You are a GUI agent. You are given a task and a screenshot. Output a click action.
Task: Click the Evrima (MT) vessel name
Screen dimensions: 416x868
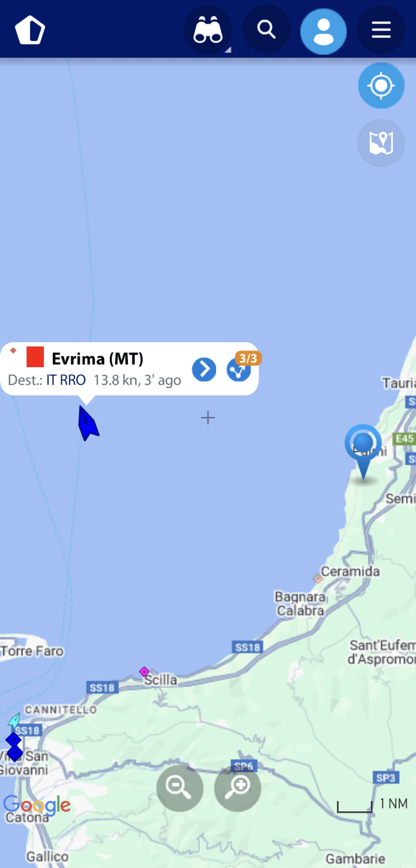(x=98, y=359)
